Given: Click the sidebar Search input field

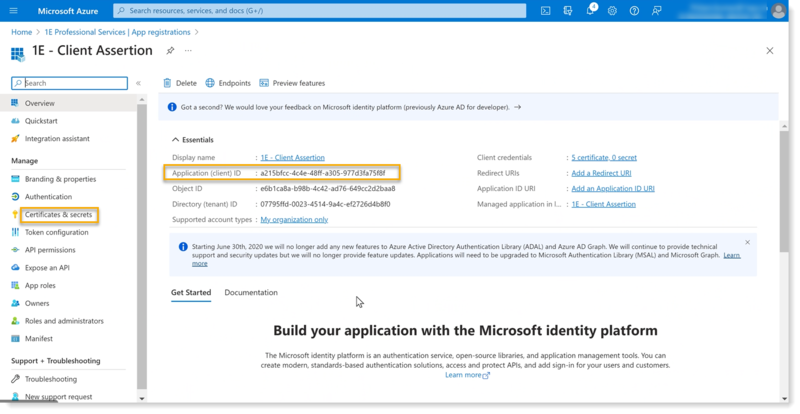Looking at the screenshot, I should (x=70, y=83).
